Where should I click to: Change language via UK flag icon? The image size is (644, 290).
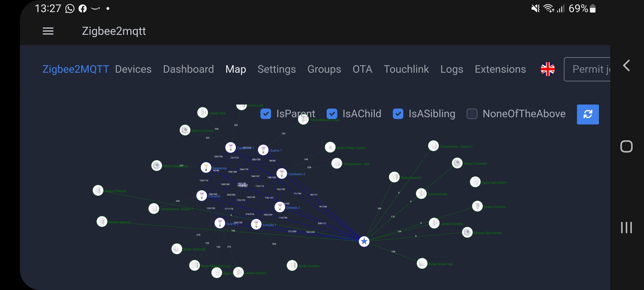click(x=548, y=69)
